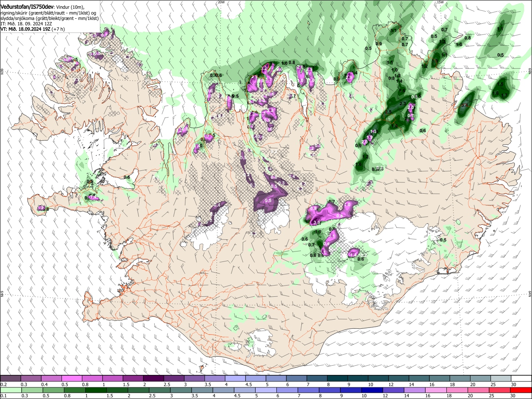
Task: Pick the teal 12 swatch in upper legend row
Action: (398, 379)
